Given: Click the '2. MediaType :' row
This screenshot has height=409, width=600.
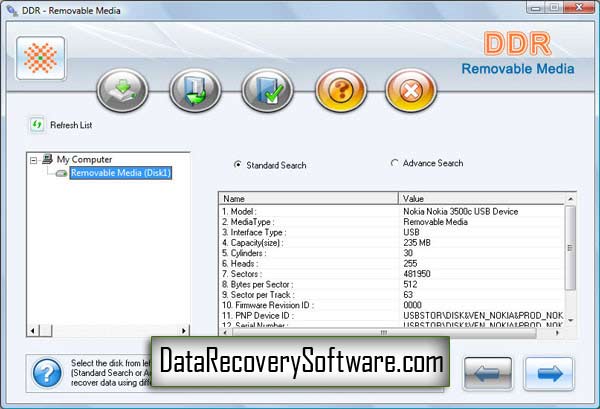Looking at the screenshot, I should click(x=391, y=222).
